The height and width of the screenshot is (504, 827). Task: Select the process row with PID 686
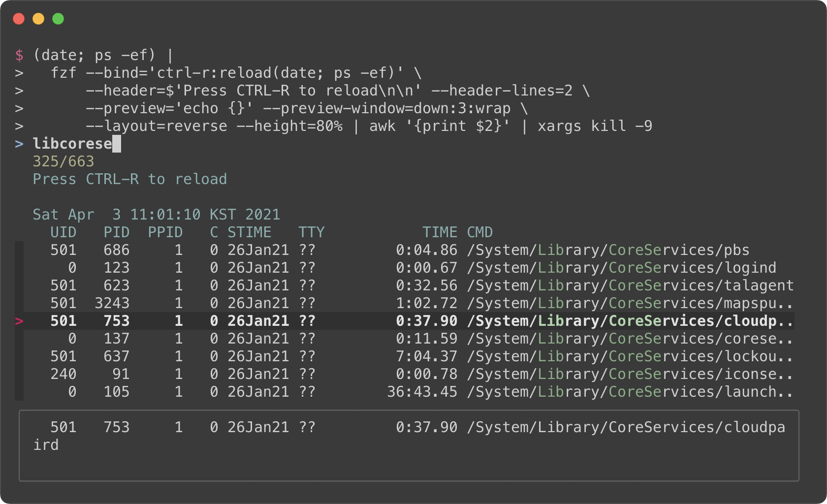(409, 250)
